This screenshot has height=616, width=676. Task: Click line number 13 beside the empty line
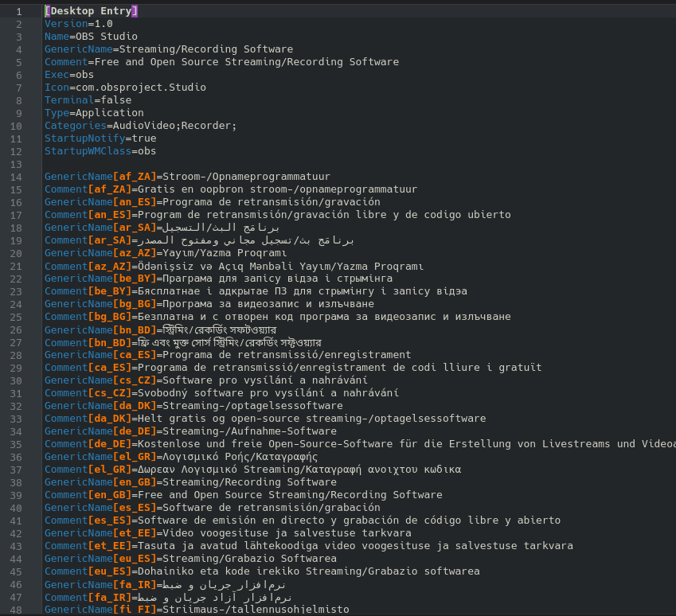[x=17, y=164]
